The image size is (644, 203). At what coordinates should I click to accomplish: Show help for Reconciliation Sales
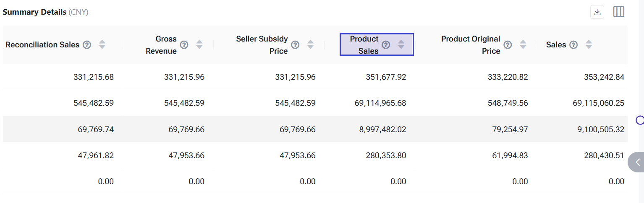coord(87,45)
